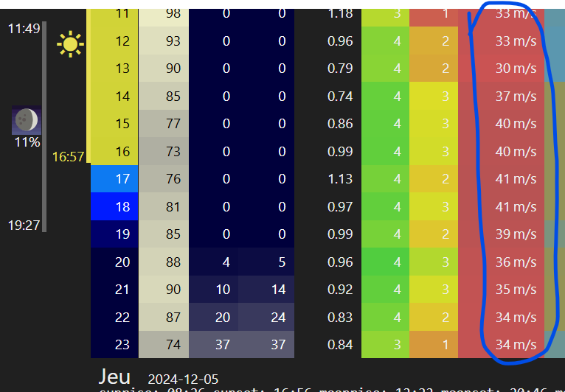Click green index 4 in hour 20 row

(x=385, y=262)
